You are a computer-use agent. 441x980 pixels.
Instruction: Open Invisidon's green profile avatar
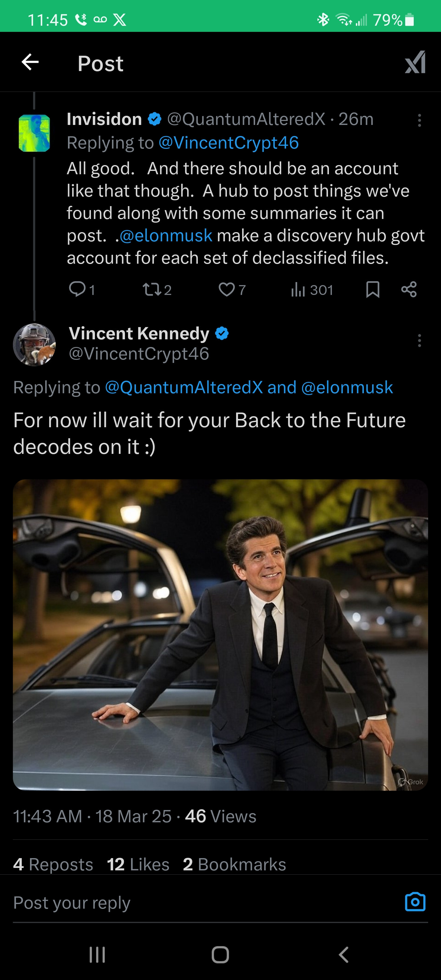point(34,133)
